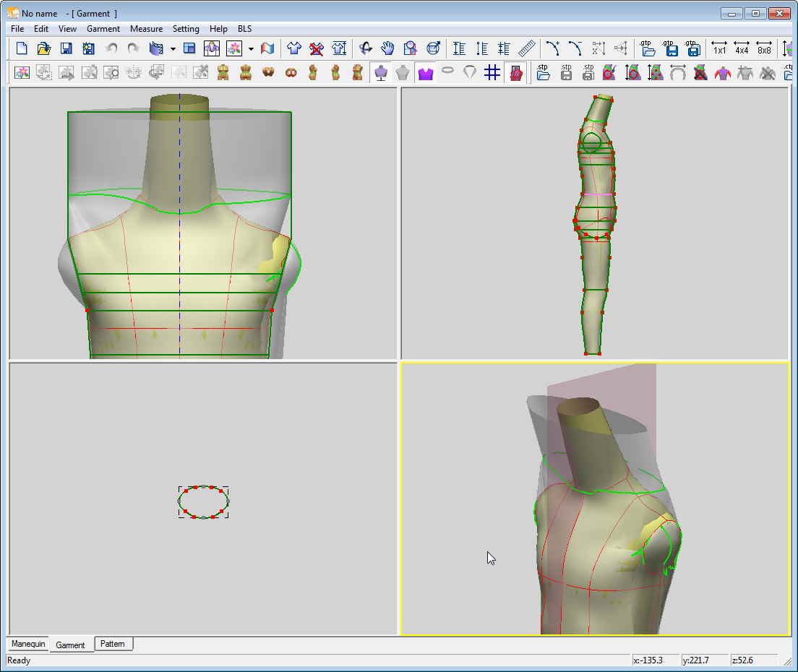Image resolution: width=798 pixels, height=672 pixels.
Task: Click the open .stp file icon
Action: (544, 73)
